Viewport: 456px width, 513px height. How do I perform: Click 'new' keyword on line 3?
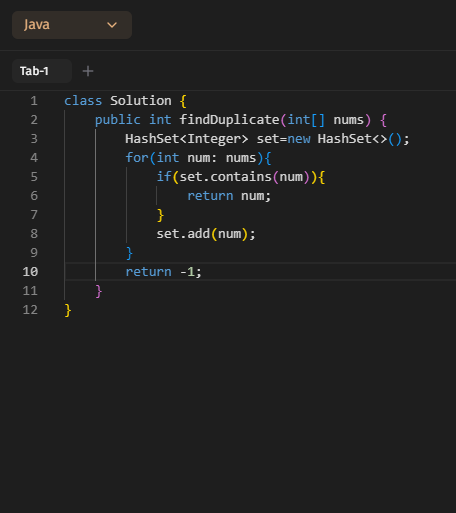point(299,139)
